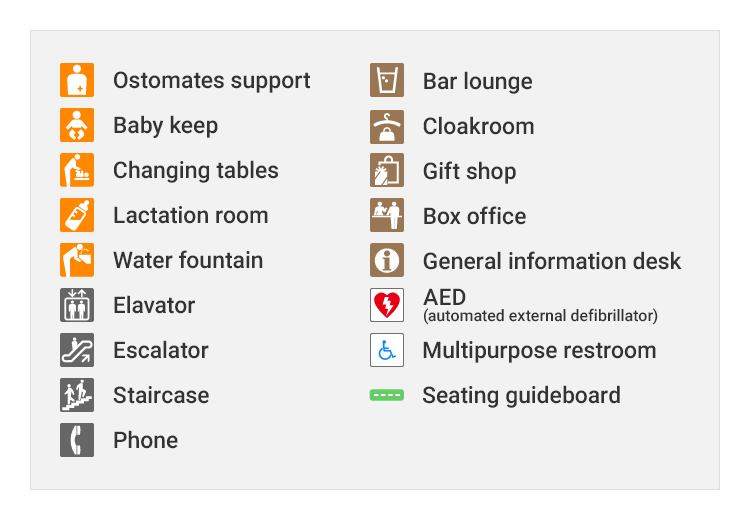Image resolution: width=750 pixels, height=520 pixels.
Task: Select the General information desk icon
Action: coord(387,260)
